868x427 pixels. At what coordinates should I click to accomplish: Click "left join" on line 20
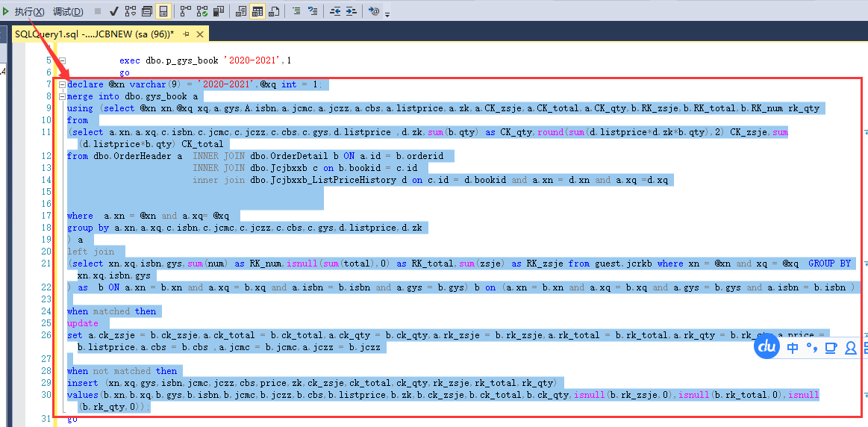pyautogui.click(x=91, y=252)
